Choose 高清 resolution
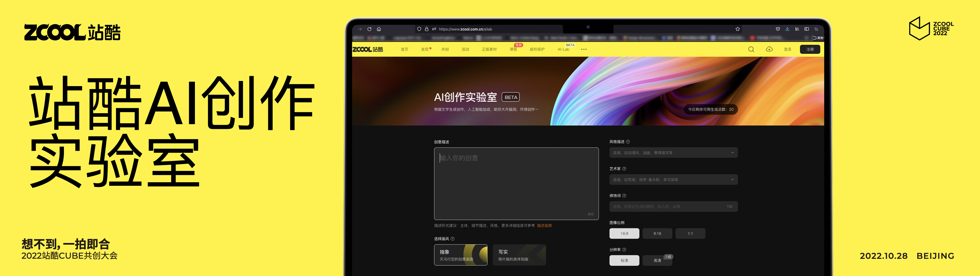This screenshot has height=276, width=980. pyautogui.click(x=657, y=261)
